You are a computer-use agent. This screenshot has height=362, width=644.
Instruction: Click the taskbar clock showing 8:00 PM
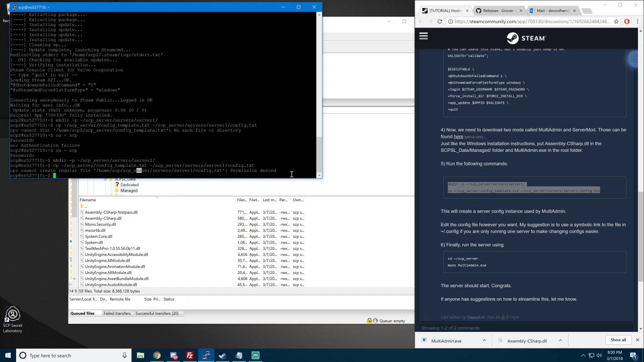(x=615, y=355)
